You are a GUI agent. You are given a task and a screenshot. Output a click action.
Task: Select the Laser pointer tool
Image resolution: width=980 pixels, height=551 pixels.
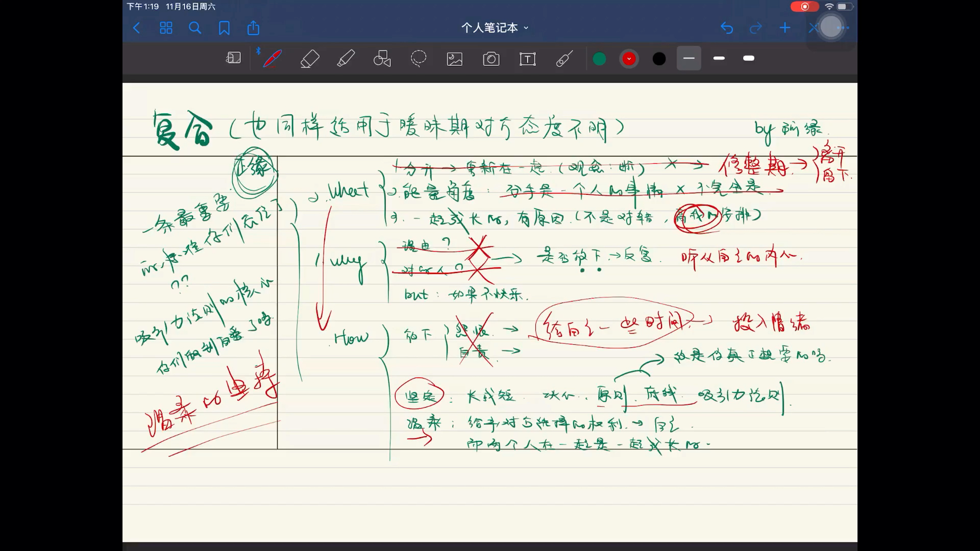pos(564,59)
